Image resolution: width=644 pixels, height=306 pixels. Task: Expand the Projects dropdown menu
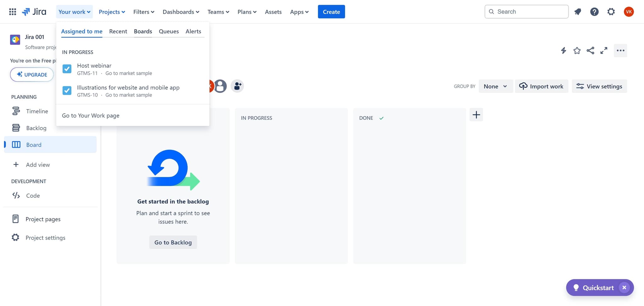coord(112,12)
